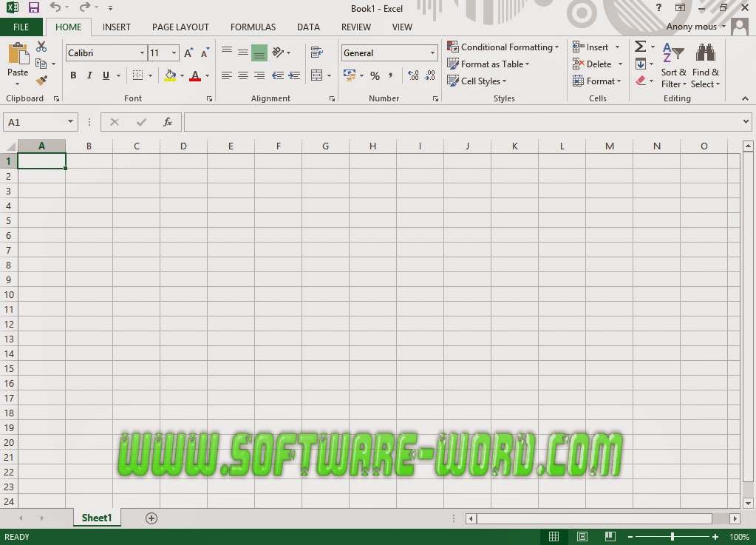Cut selection with the scissors icon

pyautogui.click(x=41, y=47)
